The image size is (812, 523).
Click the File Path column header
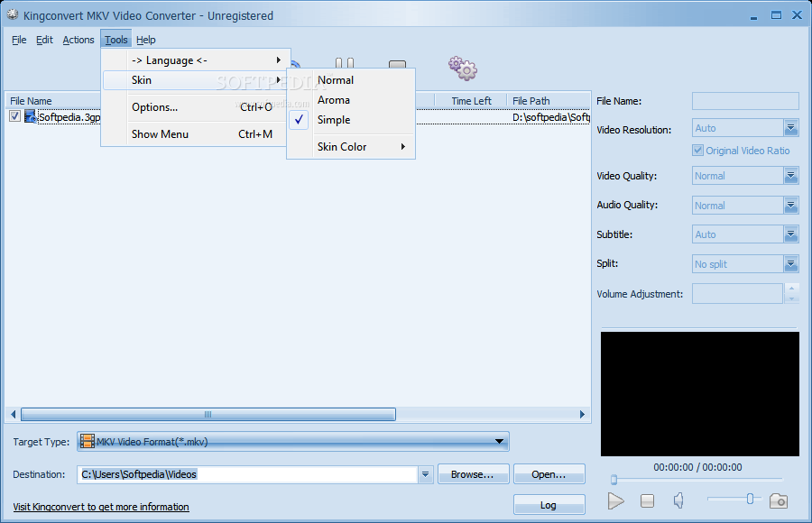(x=549, y=101)
